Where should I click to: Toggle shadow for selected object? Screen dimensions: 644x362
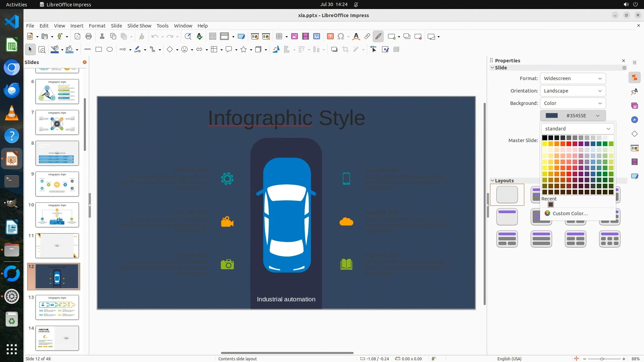click(334, 50)
